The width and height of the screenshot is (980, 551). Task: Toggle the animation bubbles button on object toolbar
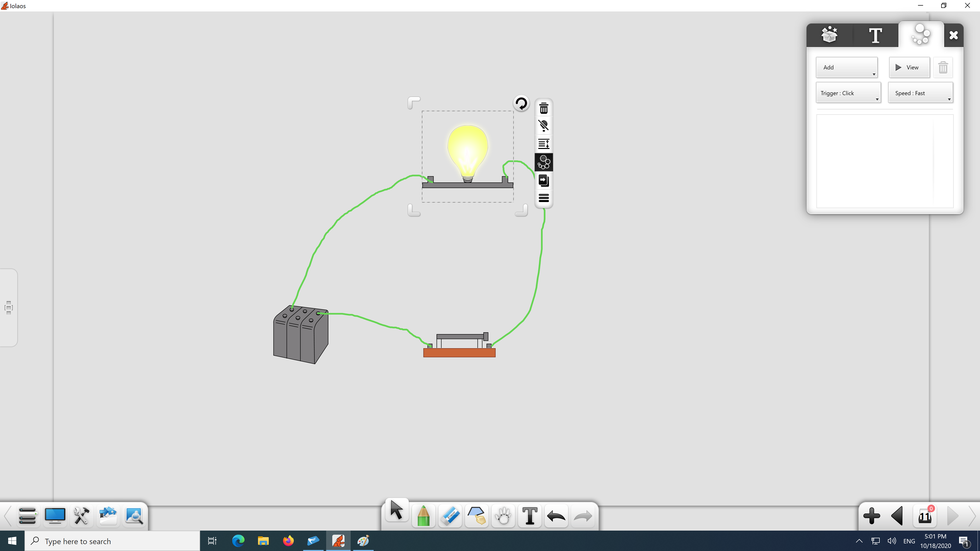(544, 162)
